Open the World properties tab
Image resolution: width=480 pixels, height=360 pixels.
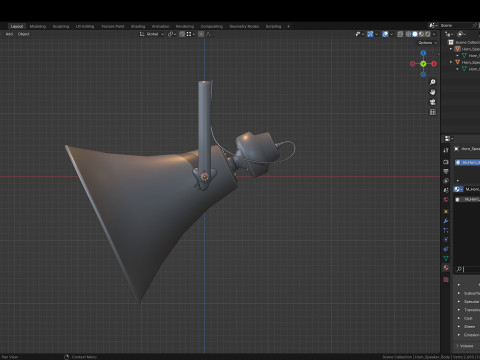click(x=446, y=200)
